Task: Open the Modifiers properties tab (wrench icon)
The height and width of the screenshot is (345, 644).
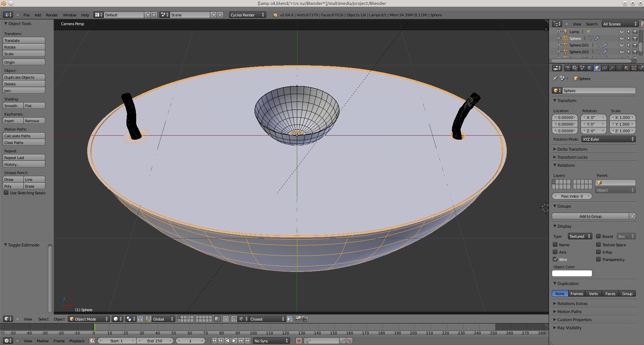Action: [612, 68]
